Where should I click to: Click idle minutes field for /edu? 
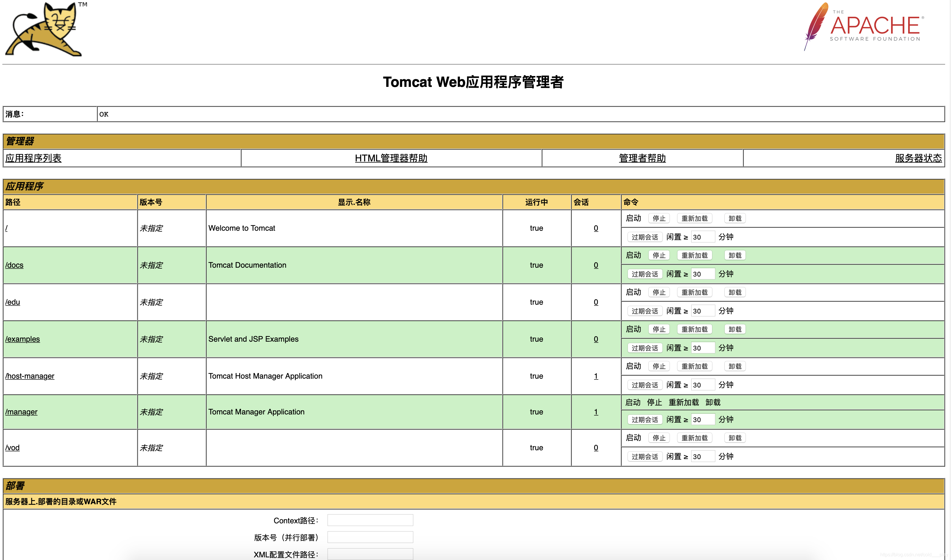(x=703, y=311)
